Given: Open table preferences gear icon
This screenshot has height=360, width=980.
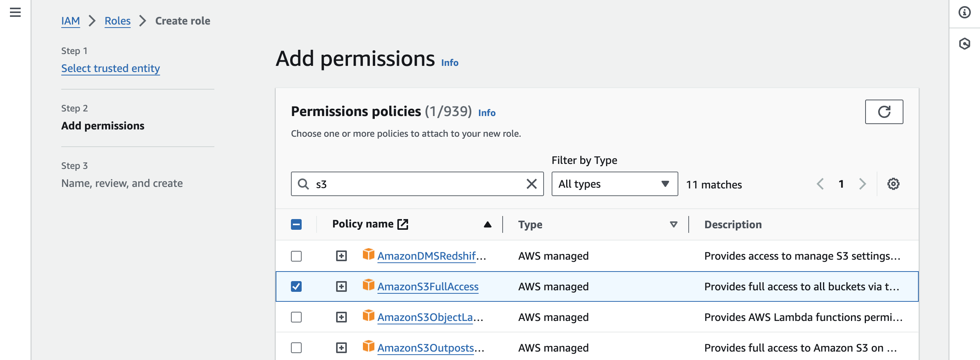Looking at the screenshot, I should pyautogui.click(x=893, y=184).
